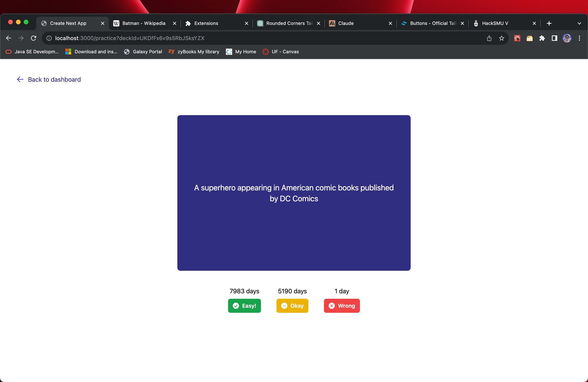588x382 pixels.
Task: Expand the tab search chevron
Action: [x=579, y=23]
